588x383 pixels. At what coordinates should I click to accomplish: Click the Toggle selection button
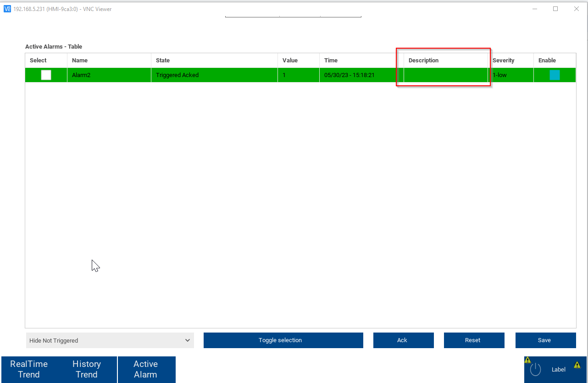tap(283, 340)
